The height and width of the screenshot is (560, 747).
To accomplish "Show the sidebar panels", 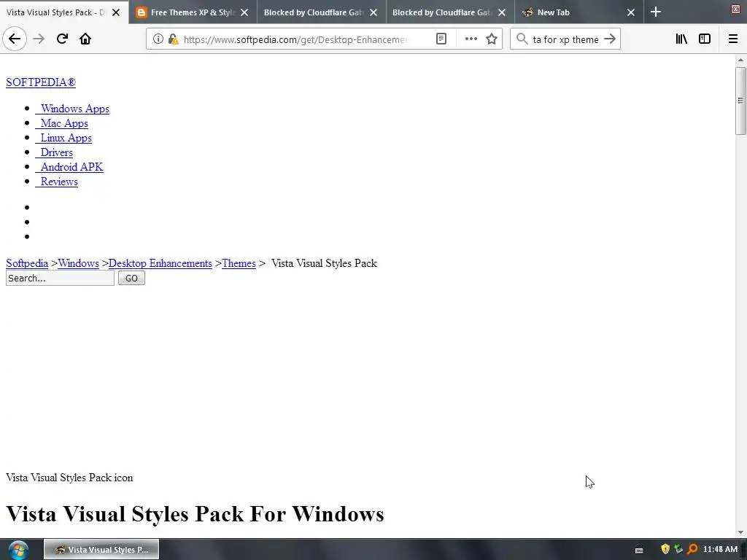I will [705, 39].
